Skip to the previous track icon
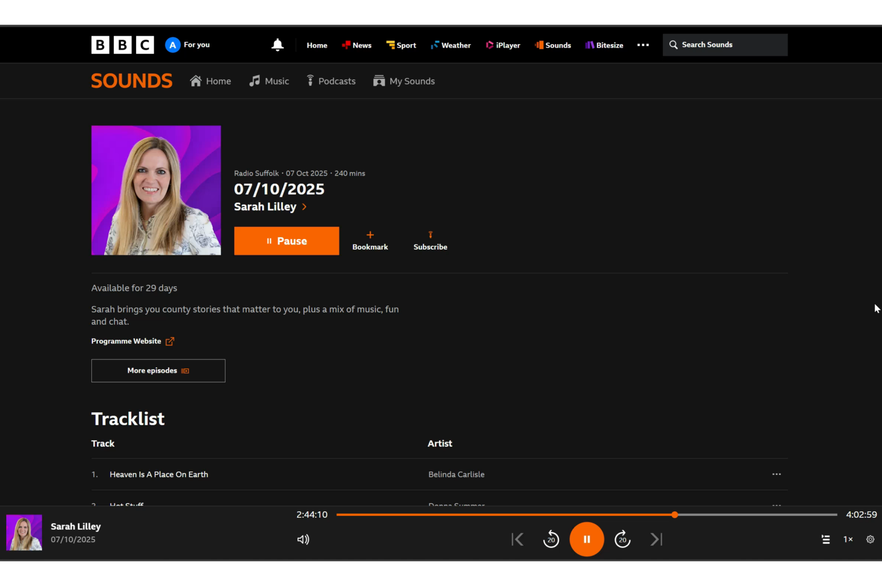 pyautogui.click(x=518, y=539)
